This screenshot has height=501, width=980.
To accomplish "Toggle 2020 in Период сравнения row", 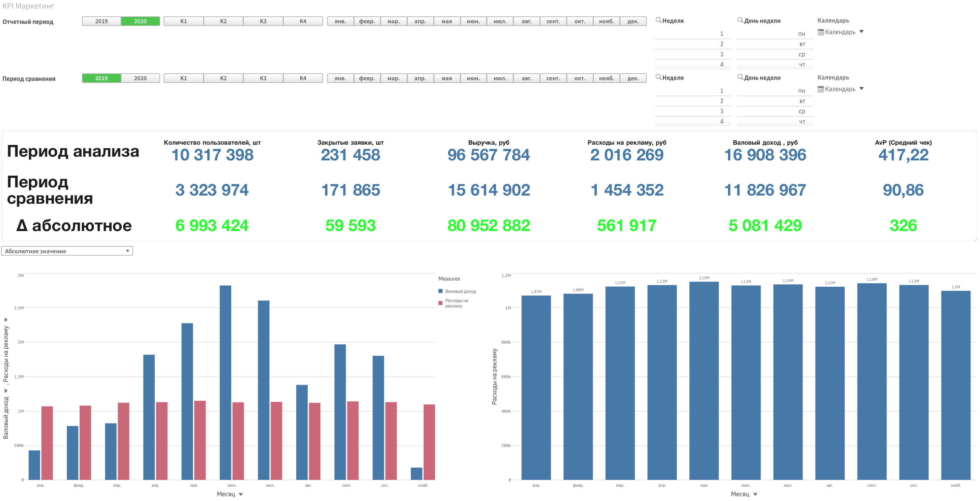I will (x=140, y=78).
